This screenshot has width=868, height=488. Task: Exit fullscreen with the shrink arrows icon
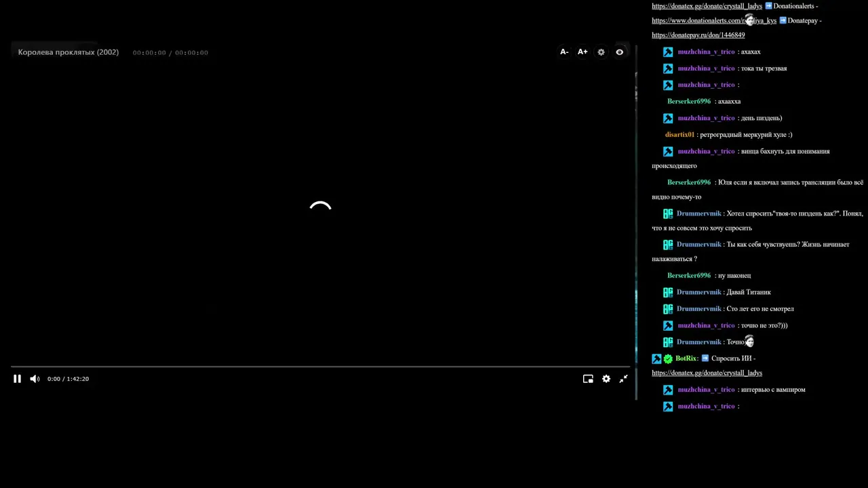623,379
